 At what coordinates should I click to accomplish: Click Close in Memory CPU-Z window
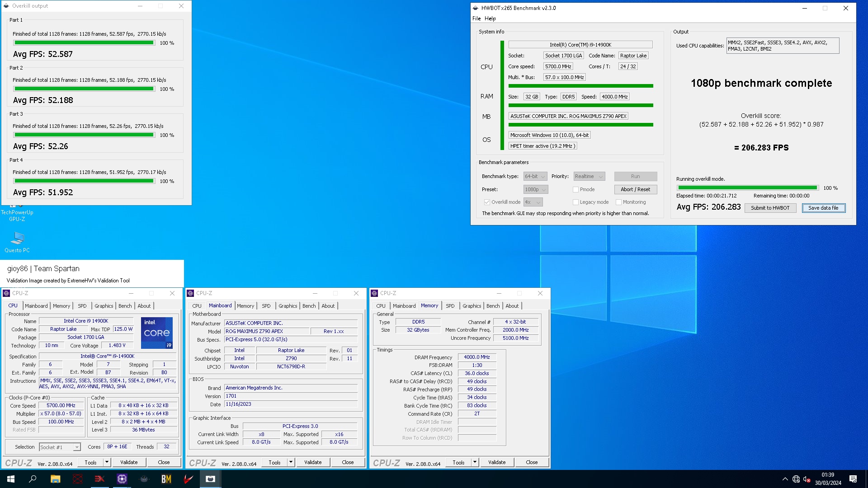point(532,462)
